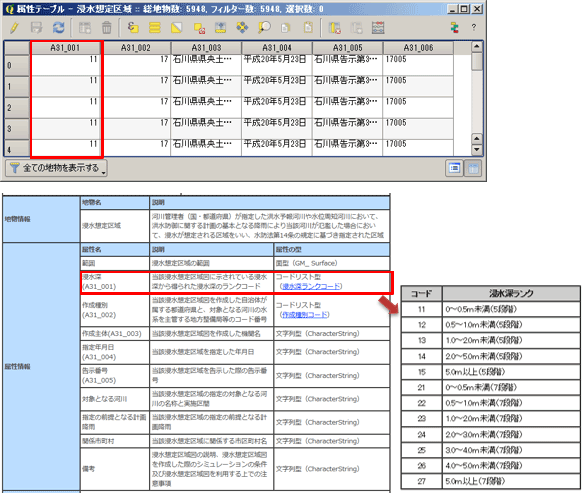Sort by A31_001 column header

[x=65, y=48]
